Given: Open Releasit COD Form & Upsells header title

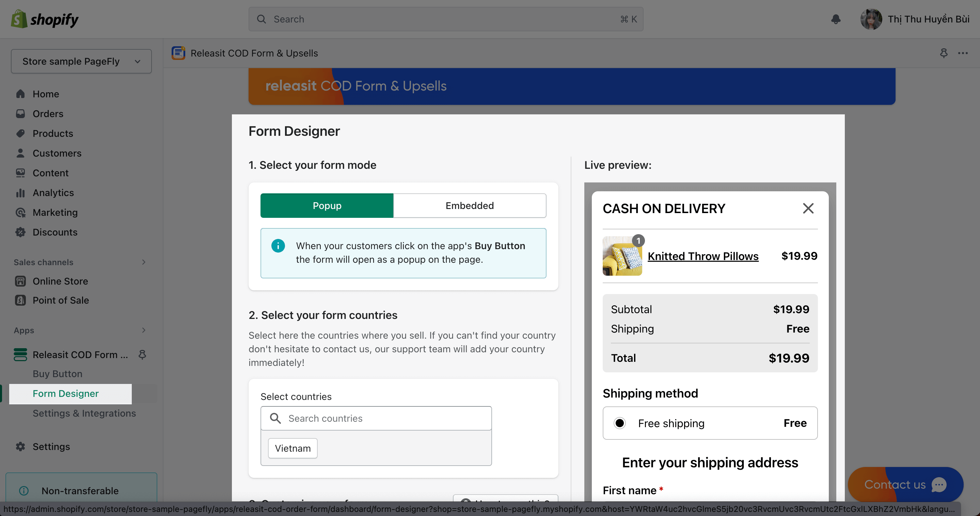Looking at the screenshot, I should click(x=254, y=53).
